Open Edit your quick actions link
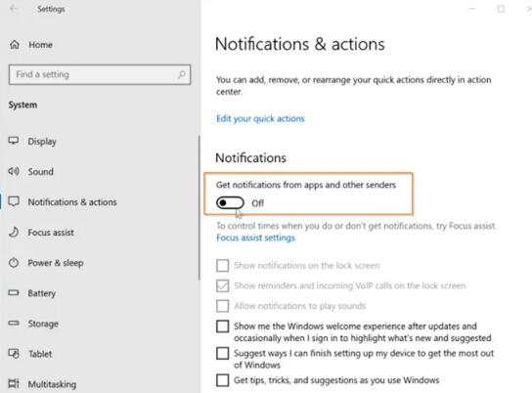This screenshot has height=393, width=532. (260, 118)
